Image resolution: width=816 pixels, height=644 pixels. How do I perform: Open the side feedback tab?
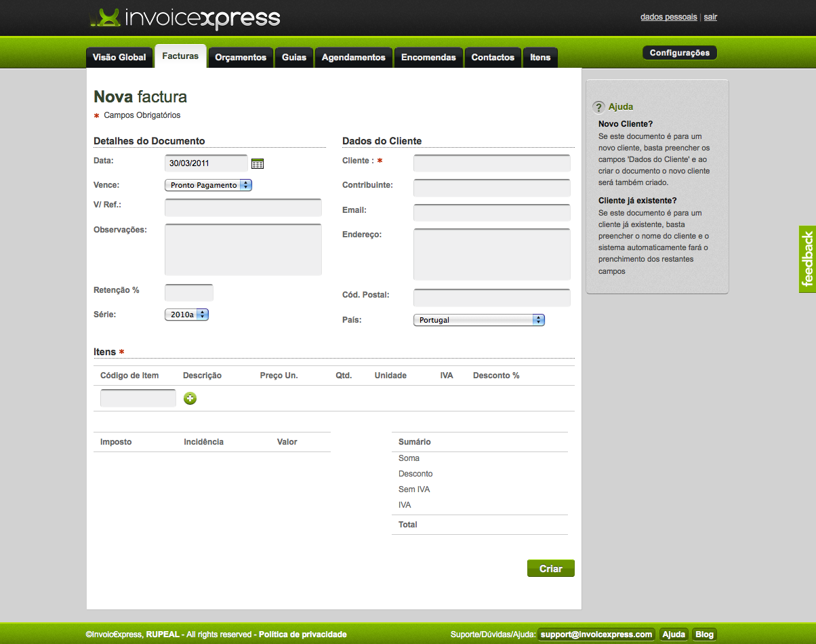(x=807, y=259)
